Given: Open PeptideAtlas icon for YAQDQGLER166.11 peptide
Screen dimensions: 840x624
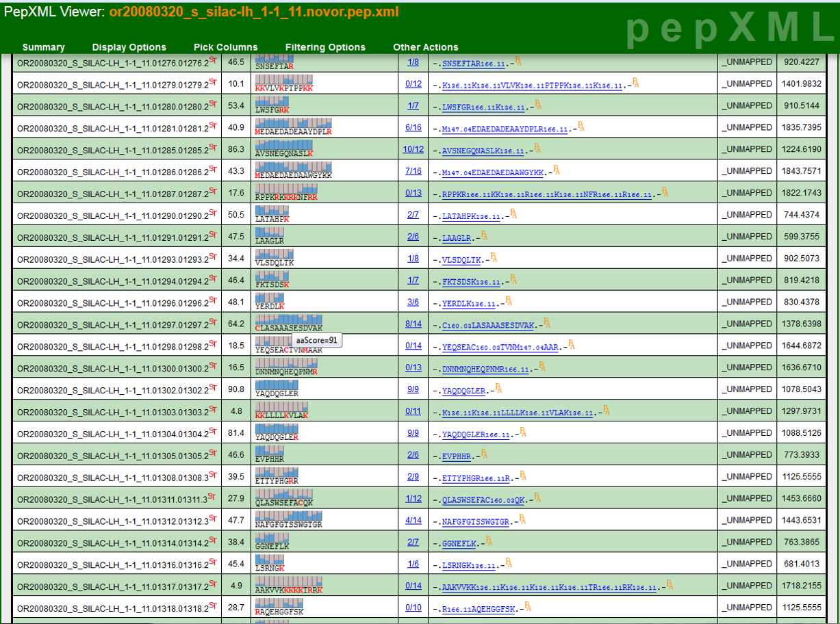Looking at the screenshot, I should (523, 432).
